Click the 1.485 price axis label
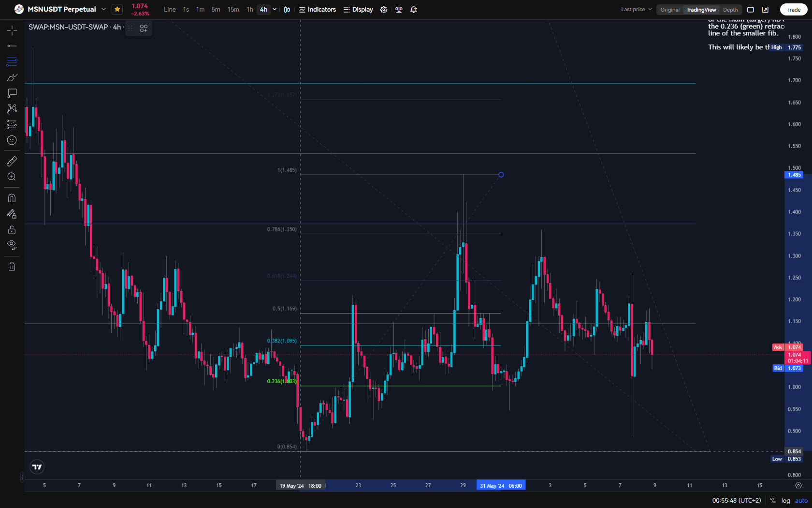 click(x=794, y=175)
